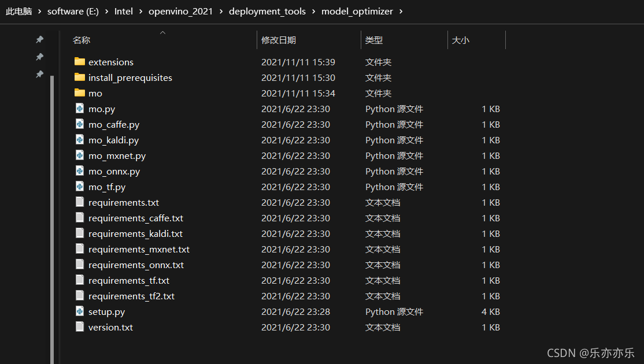Open the chevron dropdown after openvino_2021

point(221,12)
